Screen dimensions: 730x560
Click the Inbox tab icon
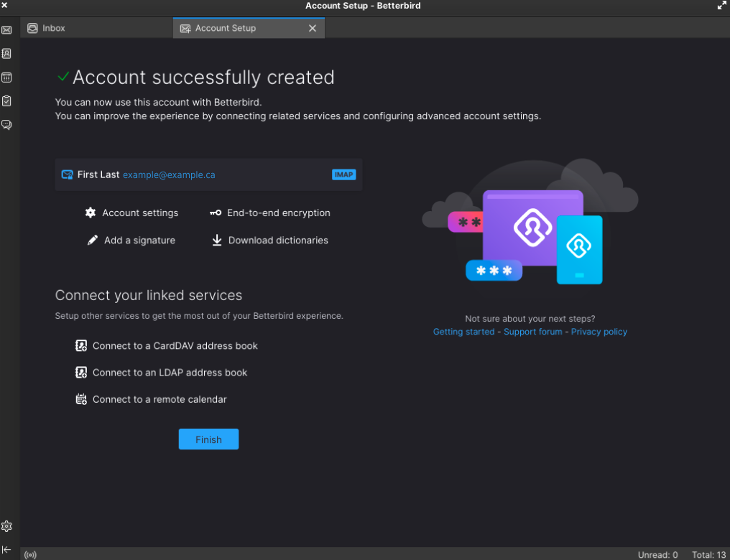[32, 28]
